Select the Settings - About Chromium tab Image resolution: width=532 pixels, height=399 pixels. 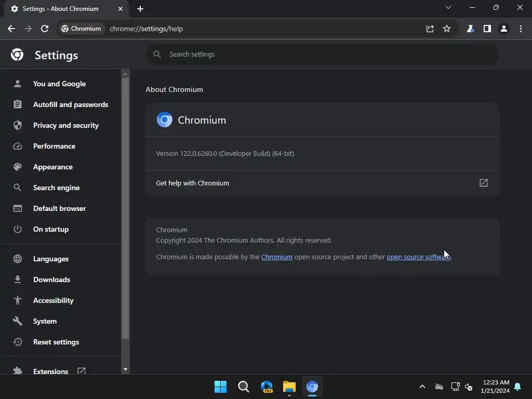click(x=66, y=9)
